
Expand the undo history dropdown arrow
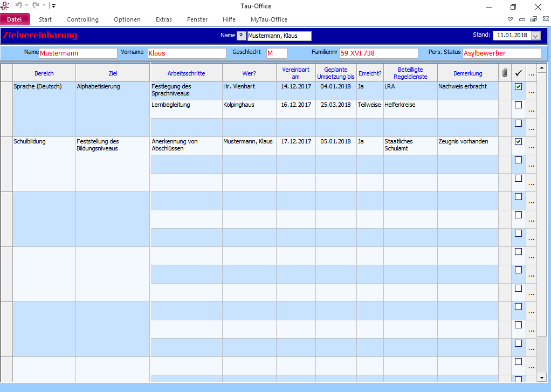(x=26, y=6)
